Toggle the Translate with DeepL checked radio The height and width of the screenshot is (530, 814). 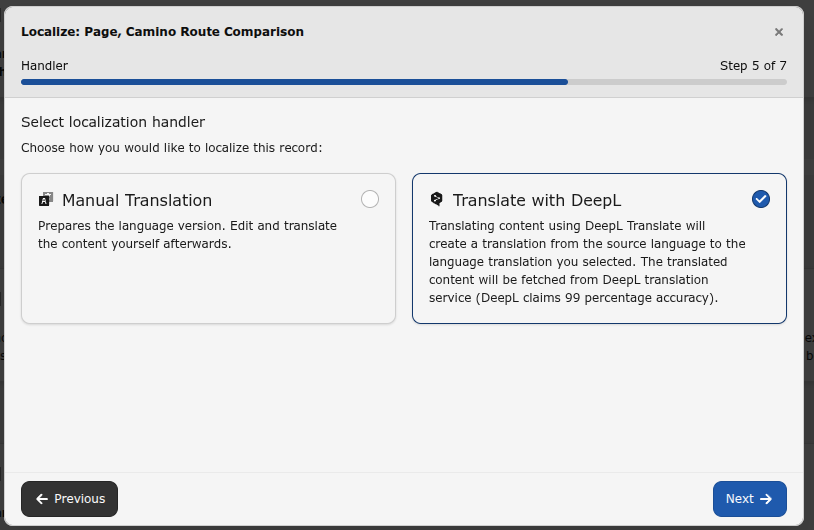click(761, 199)
